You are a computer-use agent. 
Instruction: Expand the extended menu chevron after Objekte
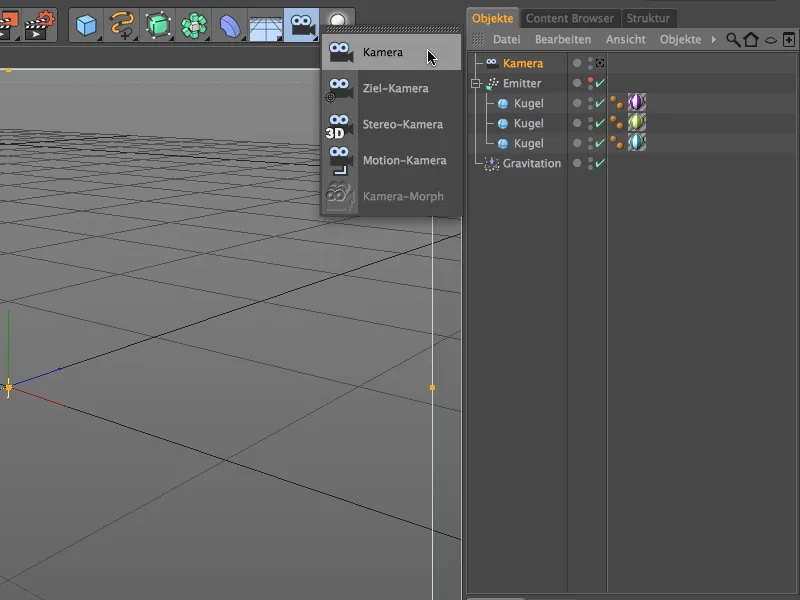[x=713, y=41]
